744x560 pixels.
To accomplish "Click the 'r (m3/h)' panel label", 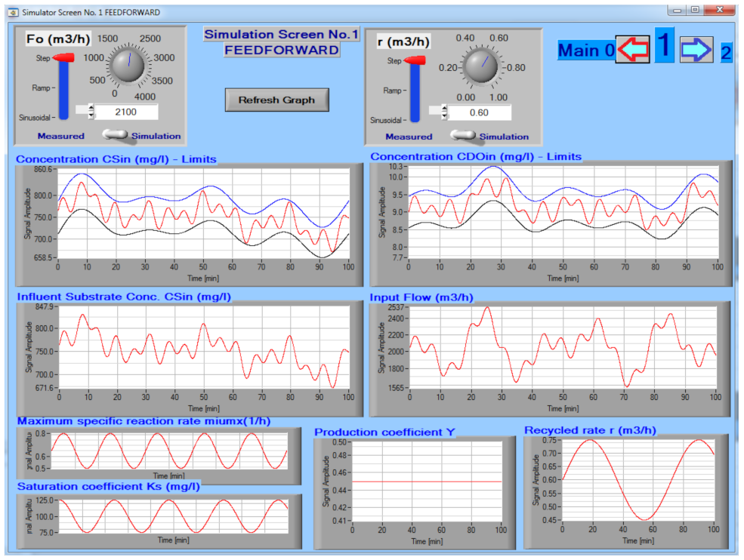I will pyautogui.click(x=404, y=42).
